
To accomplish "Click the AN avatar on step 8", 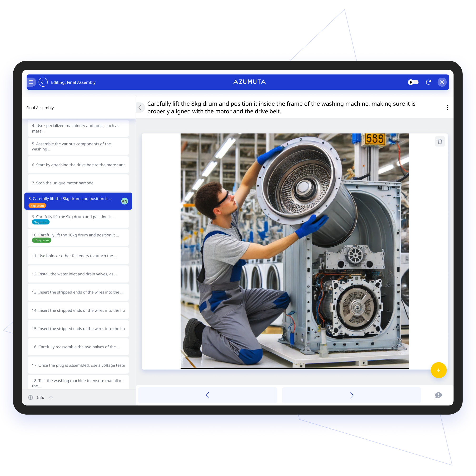I will pyautogui.click(x=124, y=201).
